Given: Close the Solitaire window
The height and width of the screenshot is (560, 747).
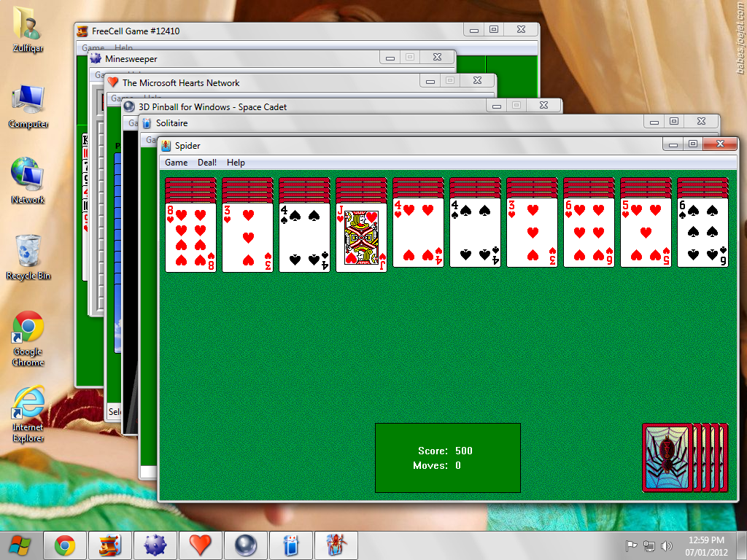Looking at the screenshot, I should pyautogui.click(x=701, y=122).
